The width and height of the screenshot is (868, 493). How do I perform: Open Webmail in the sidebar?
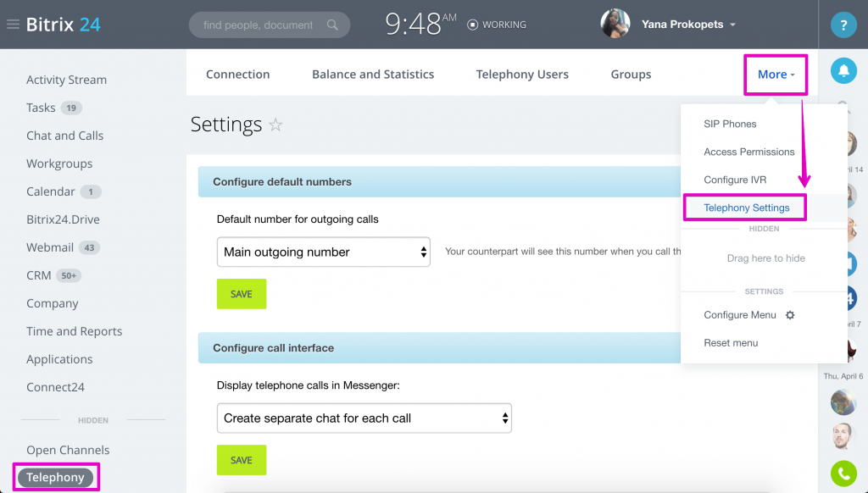(50, 247)
